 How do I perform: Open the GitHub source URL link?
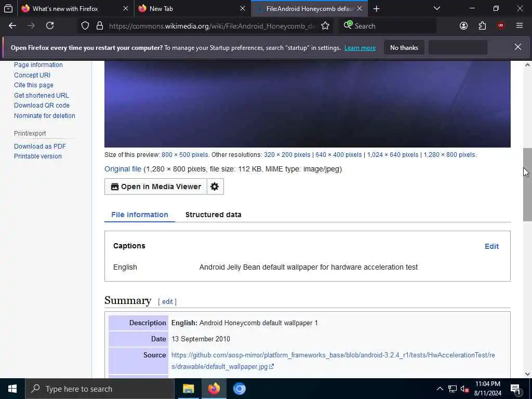(x=333, y=361)
